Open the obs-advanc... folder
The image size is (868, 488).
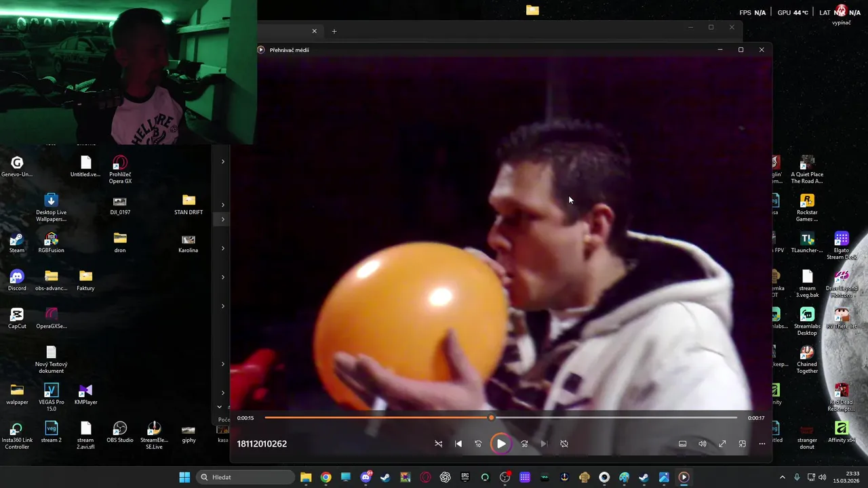click(x=51, y=281)
